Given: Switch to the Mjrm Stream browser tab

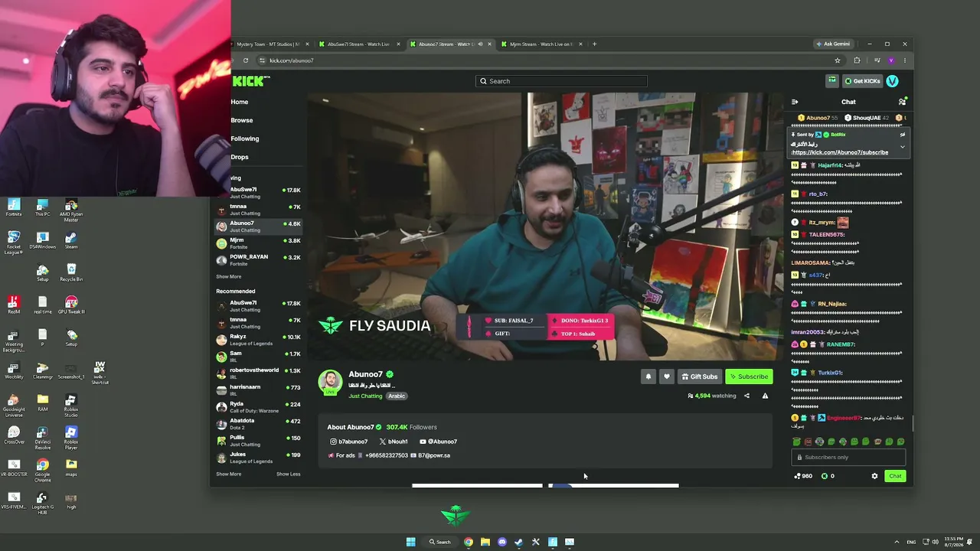Looking at the screenshot, I should coord(541,44).
